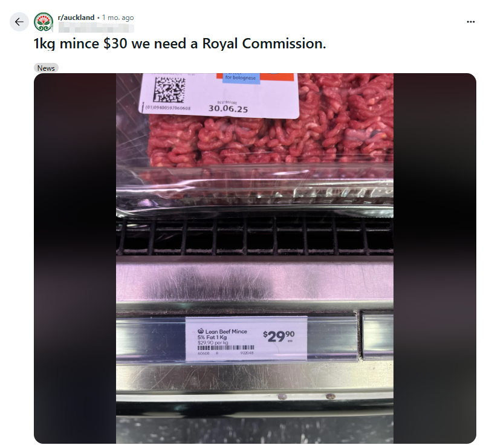Click the "1 mo. ago" post timestamp
The width and height of the screenshot is (489, 448).
118,18
